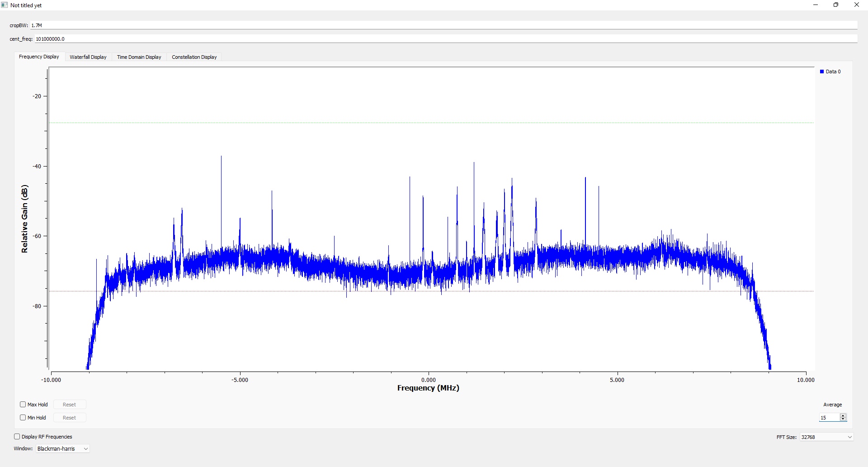This screenshot has height=467, width=868.
Task: Switch to the Frequency Display tab
Action: click(39, 57)
